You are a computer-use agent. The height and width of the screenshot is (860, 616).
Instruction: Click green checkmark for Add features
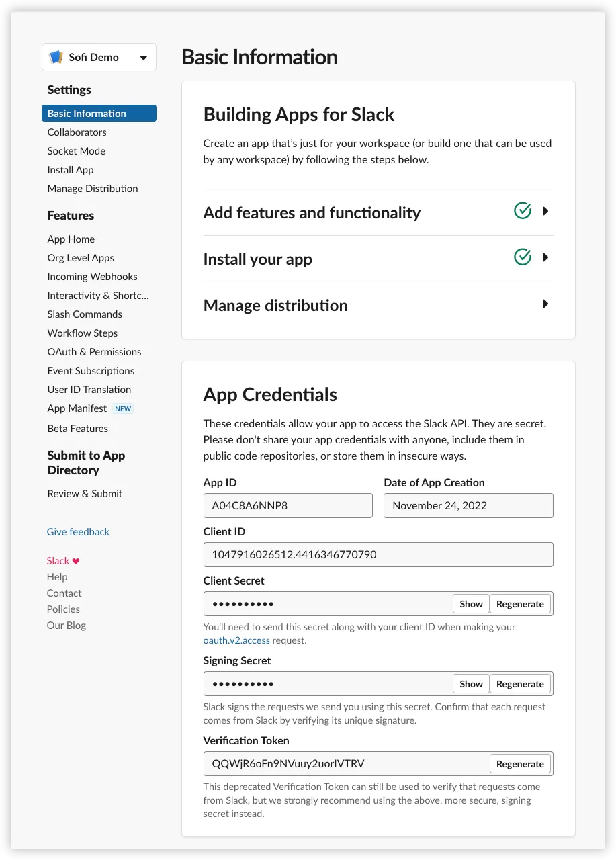point(523,211)
